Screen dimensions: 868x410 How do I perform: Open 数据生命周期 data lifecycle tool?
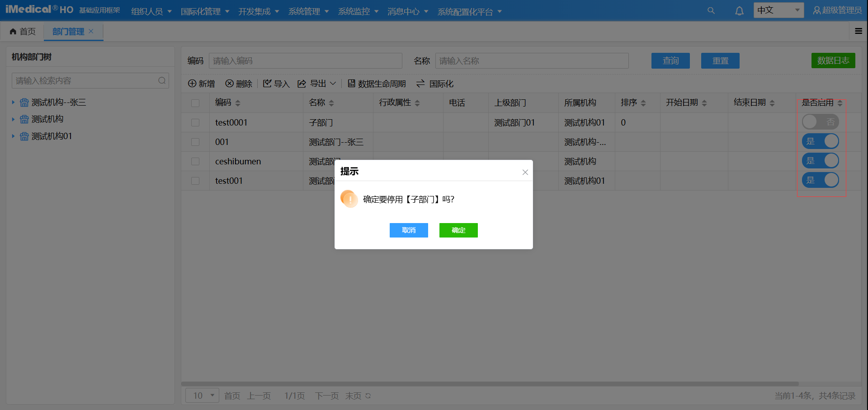[x=377, y=84]
